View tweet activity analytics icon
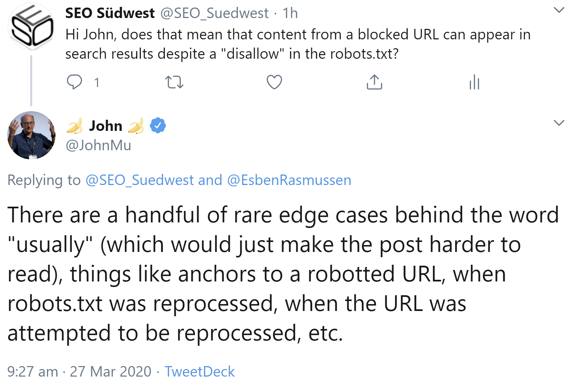The height and width of the screenshot is (392, 577). (474, 82)
